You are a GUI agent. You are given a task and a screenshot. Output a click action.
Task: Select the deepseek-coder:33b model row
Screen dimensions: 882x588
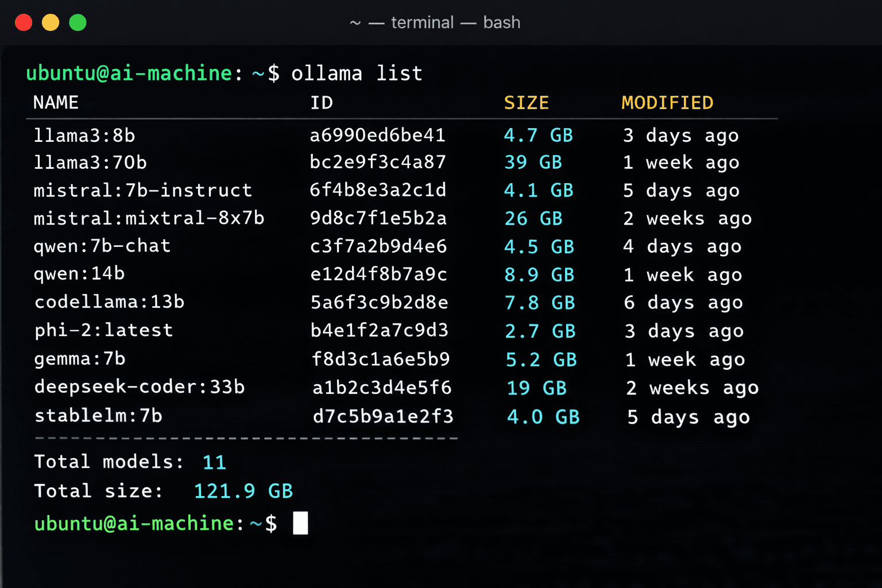point(139,387)
